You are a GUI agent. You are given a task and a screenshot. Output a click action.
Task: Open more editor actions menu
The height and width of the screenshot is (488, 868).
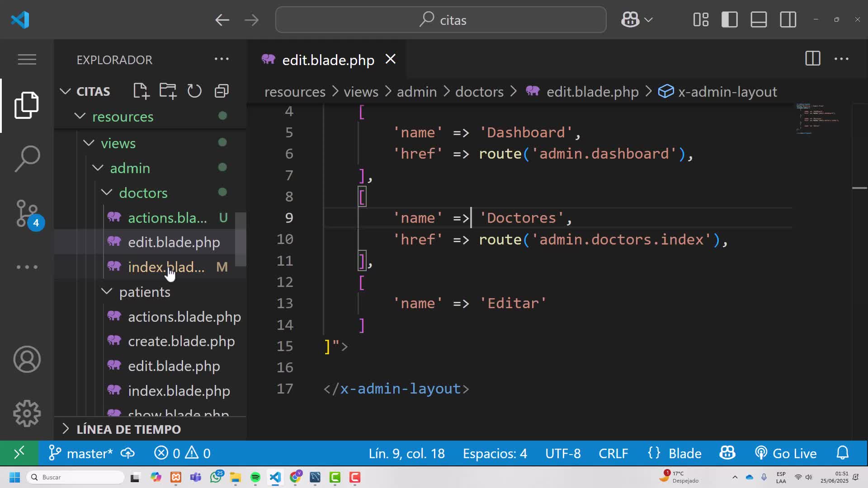coord(841,59)
